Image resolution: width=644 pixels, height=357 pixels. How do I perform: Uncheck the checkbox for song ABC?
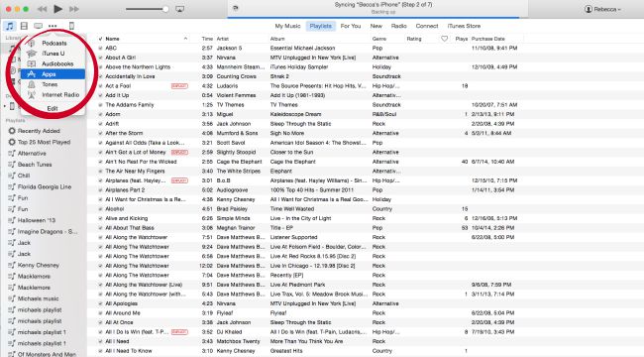(101, 49)
